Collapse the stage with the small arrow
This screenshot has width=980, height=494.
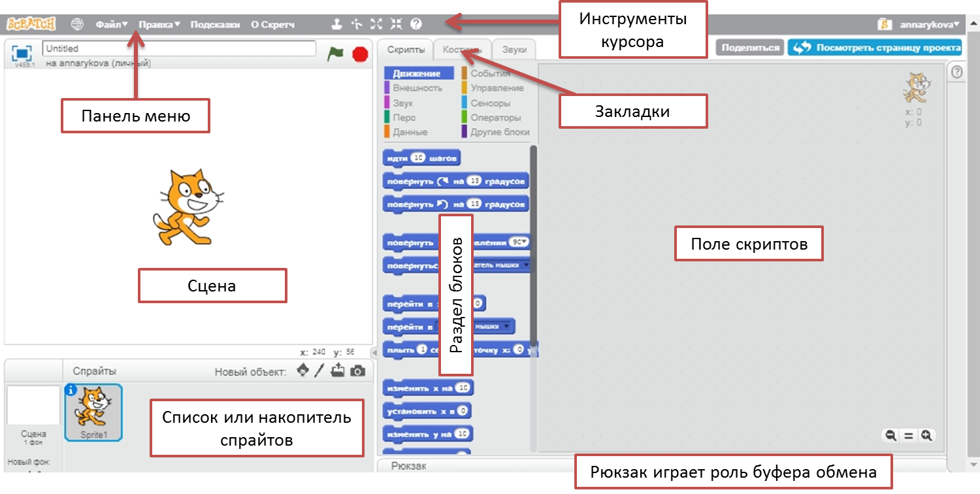pos(374,352)
